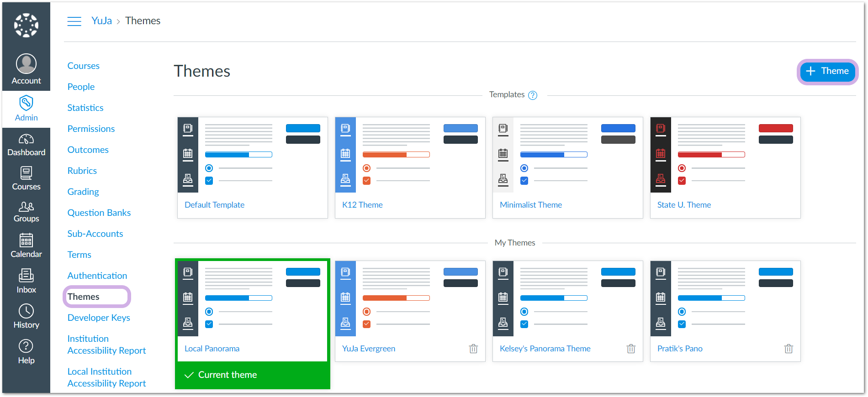
Task: Delete the YuJa Evergreen theme via trash icon
Action: coord(473,349)
